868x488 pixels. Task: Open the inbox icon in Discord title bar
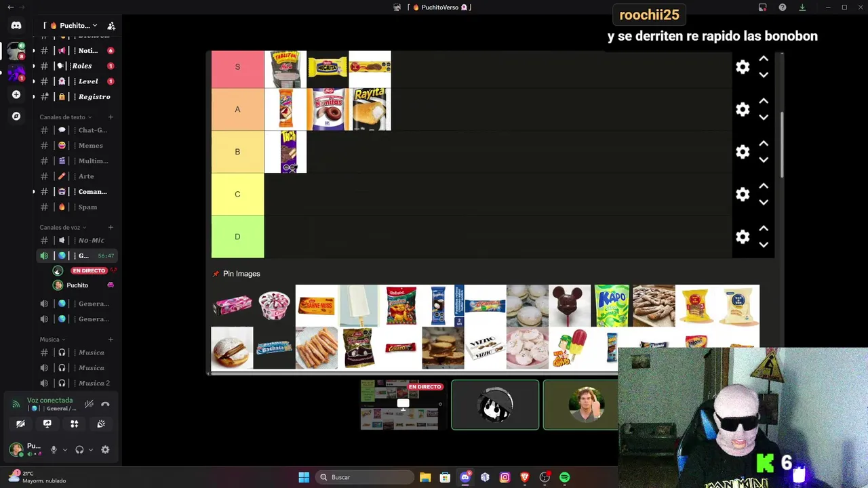763,7
